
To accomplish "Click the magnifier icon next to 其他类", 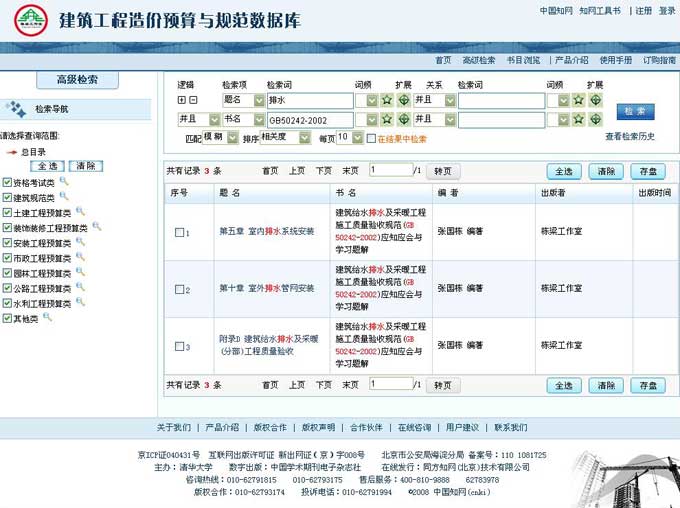I will point(47,318).
